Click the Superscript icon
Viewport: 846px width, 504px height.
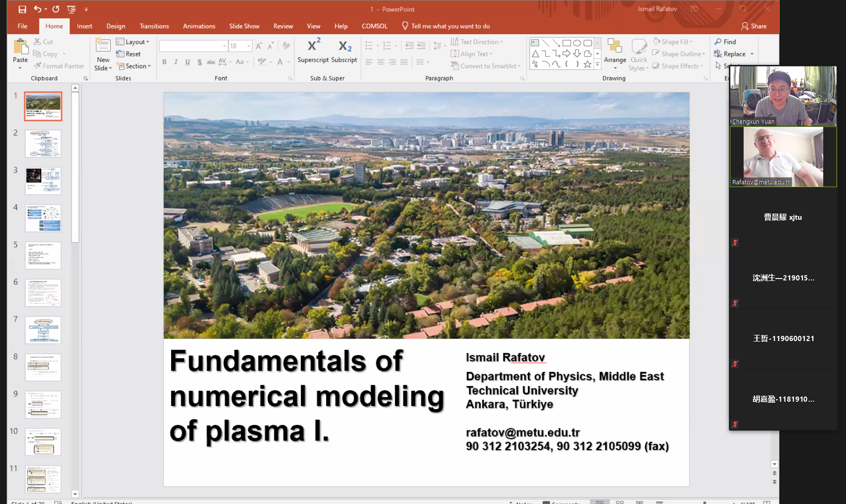(x=313, y=46)
